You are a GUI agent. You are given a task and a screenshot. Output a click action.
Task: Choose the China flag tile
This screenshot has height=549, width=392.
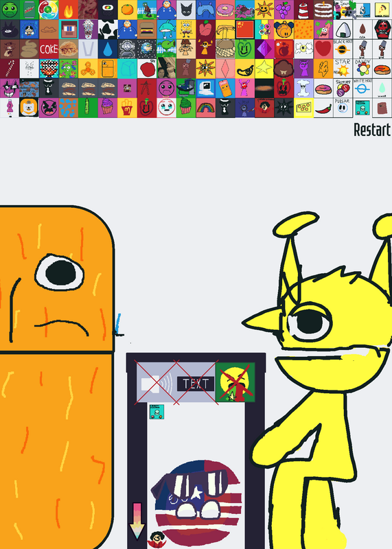pos(245,30)
